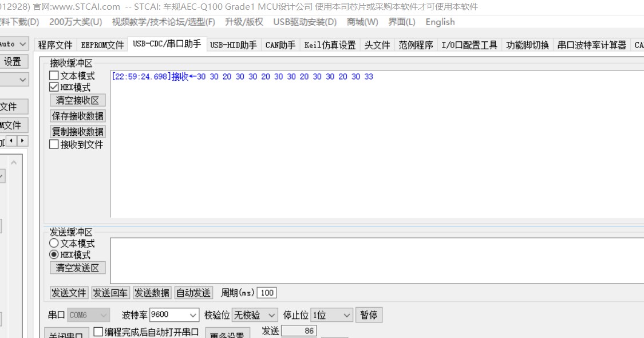Viewport: 644px width, 338px height.
Task: Open the 串口 COM6 dropdown
Action: pyautogui.click(x=89, y=315)
